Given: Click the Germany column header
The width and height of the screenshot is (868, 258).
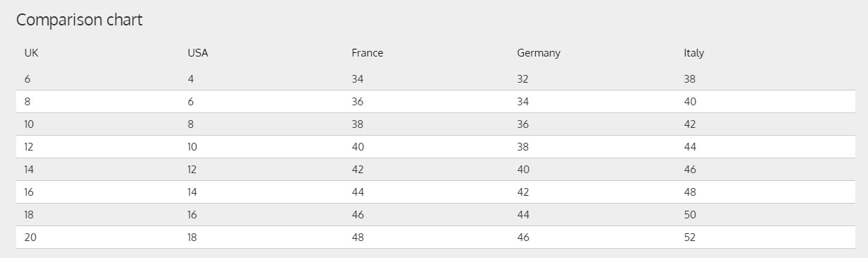Looking at the screenshot, I should [x=539, y=53].
